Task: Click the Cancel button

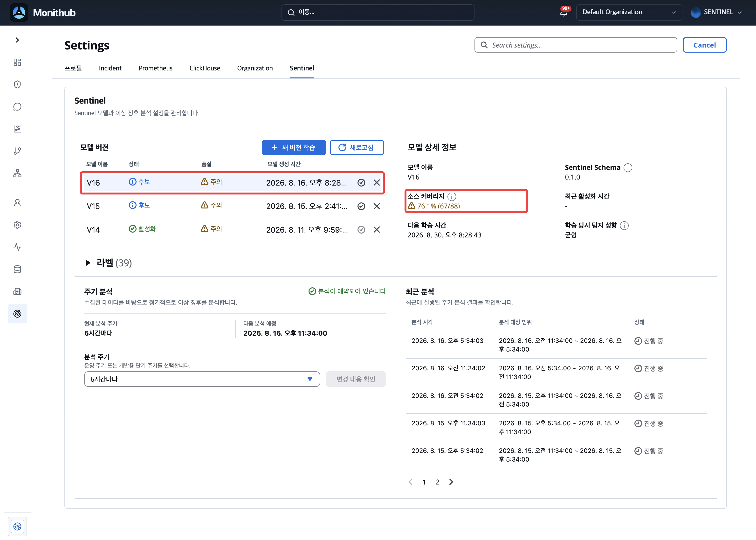Action: click(704, 45)
